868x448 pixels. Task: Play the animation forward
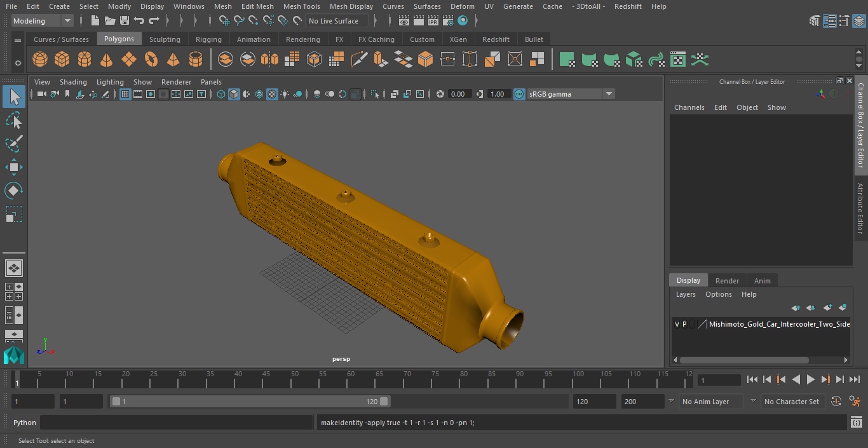pos(811,379)
